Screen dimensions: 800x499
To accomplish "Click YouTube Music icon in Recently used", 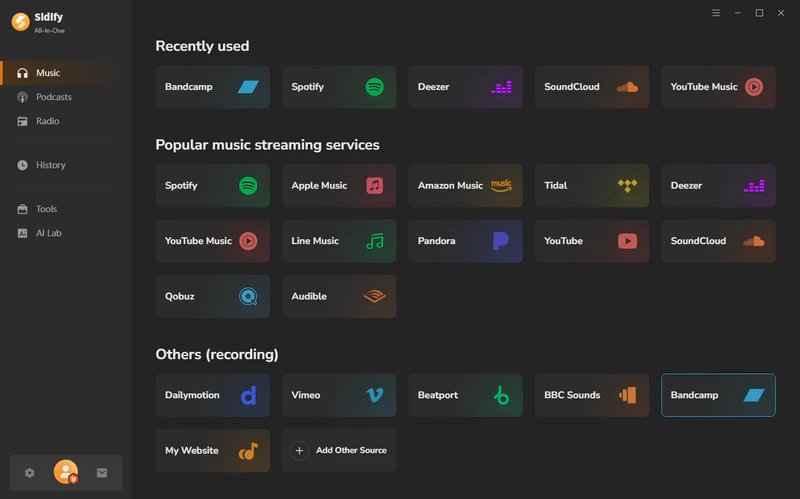I will (x=754, y=87).
